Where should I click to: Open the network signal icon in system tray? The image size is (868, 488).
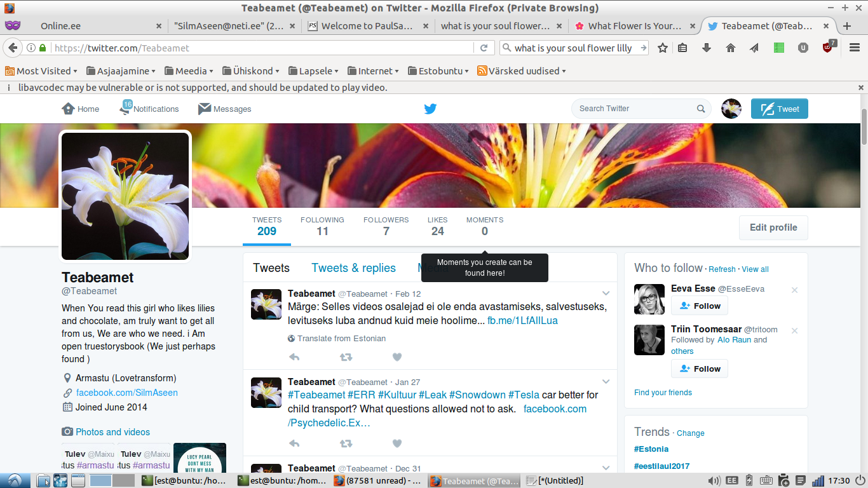(818, 480)
